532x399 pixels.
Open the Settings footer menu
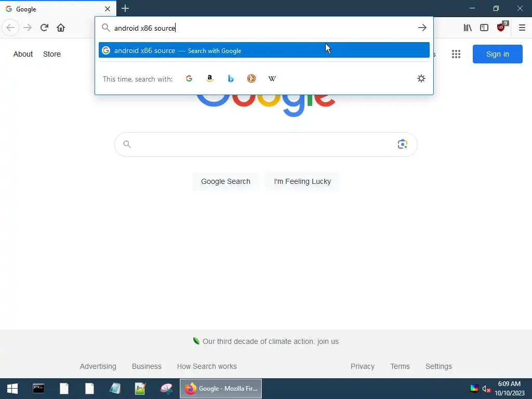tap(438, 366)
